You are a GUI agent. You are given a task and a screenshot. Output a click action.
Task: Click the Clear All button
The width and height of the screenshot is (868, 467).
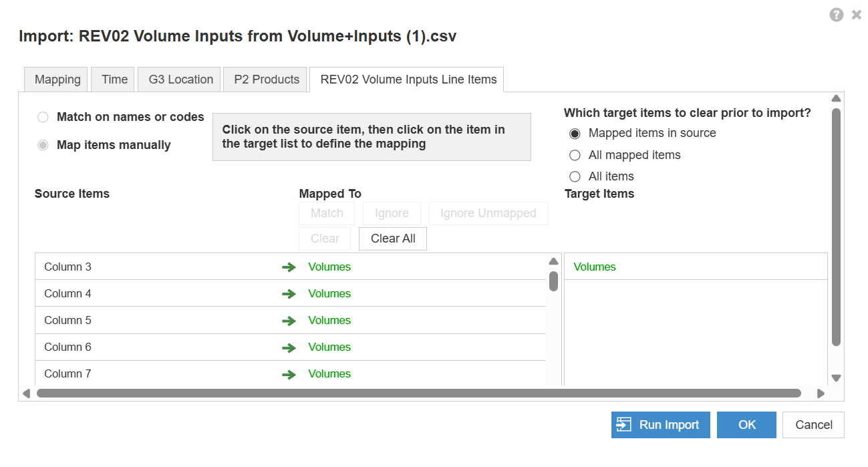coord(393,239)
